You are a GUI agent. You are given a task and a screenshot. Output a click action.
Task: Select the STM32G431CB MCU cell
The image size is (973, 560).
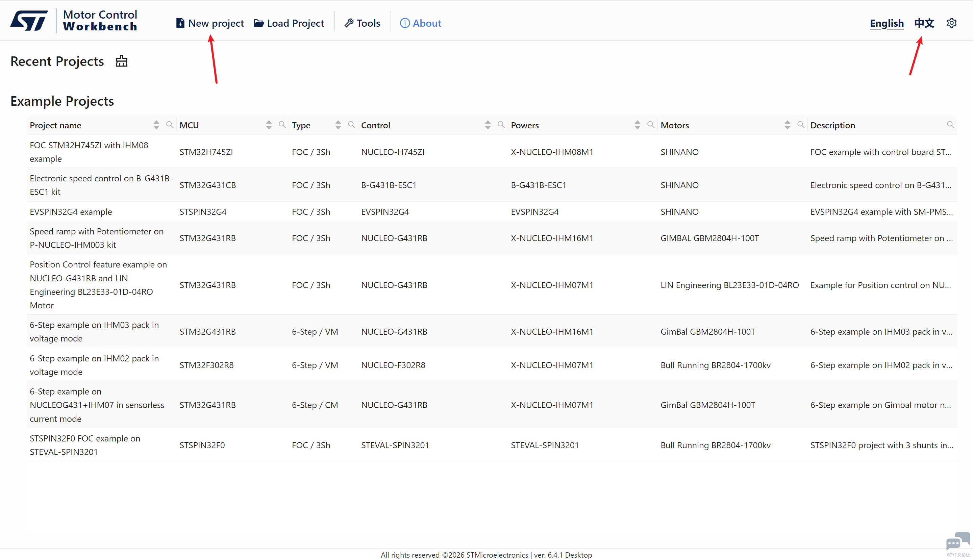point(208,185)
